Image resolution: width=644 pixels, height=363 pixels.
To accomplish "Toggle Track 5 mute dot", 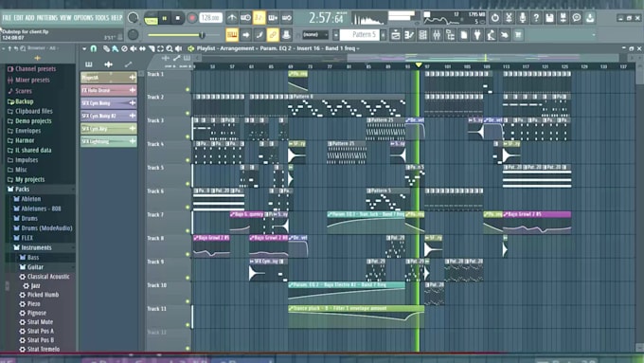I will [188, 183].
